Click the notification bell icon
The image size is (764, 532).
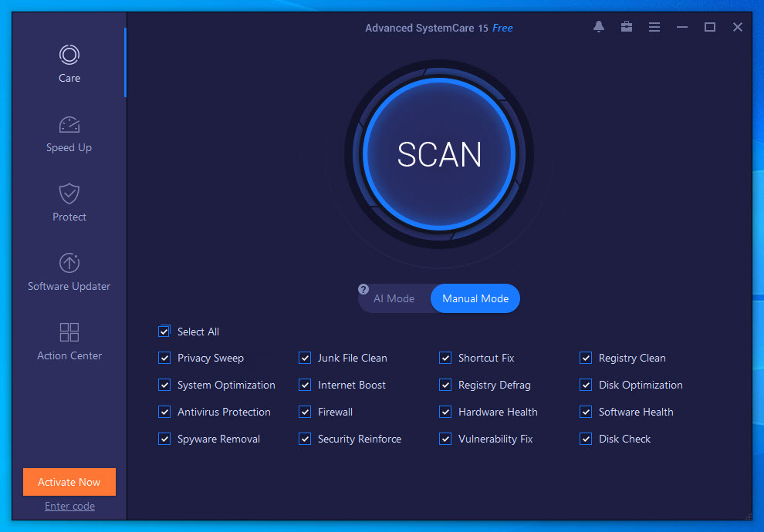pyautogui.click(x=599, y=27)
